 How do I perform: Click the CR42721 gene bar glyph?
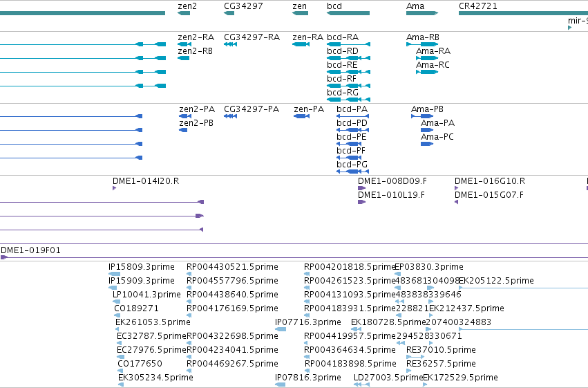(523, 13)
